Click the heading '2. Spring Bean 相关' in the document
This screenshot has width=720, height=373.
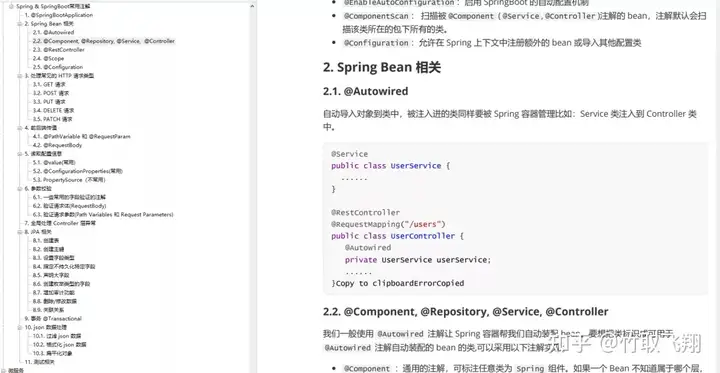[382, 68]
